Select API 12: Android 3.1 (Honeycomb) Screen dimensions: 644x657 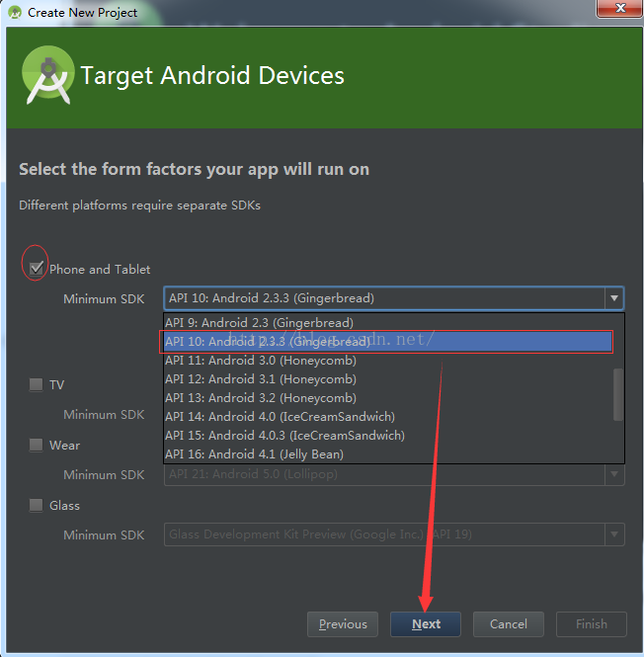[387, 379]
